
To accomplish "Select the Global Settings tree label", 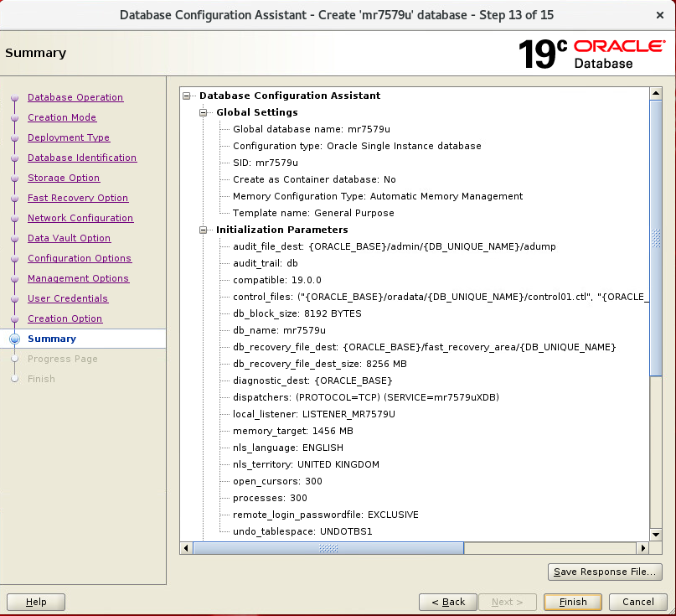I will pyautogui.click(x=257, y=112).
